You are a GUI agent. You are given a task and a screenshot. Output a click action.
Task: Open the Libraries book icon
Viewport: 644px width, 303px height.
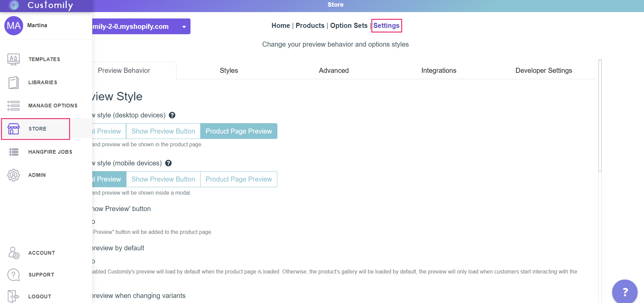(13, 83)
